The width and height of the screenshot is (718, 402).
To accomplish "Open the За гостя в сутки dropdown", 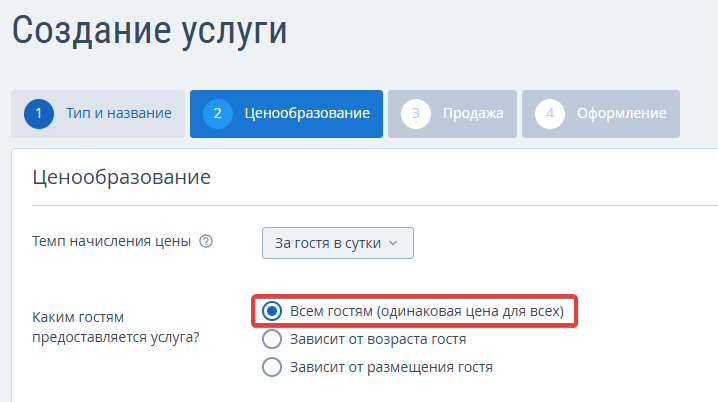I will coord(338,243).
